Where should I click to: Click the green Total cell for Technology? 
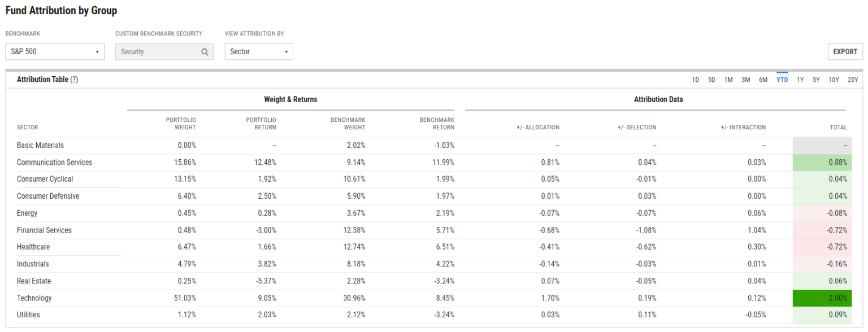822,298
